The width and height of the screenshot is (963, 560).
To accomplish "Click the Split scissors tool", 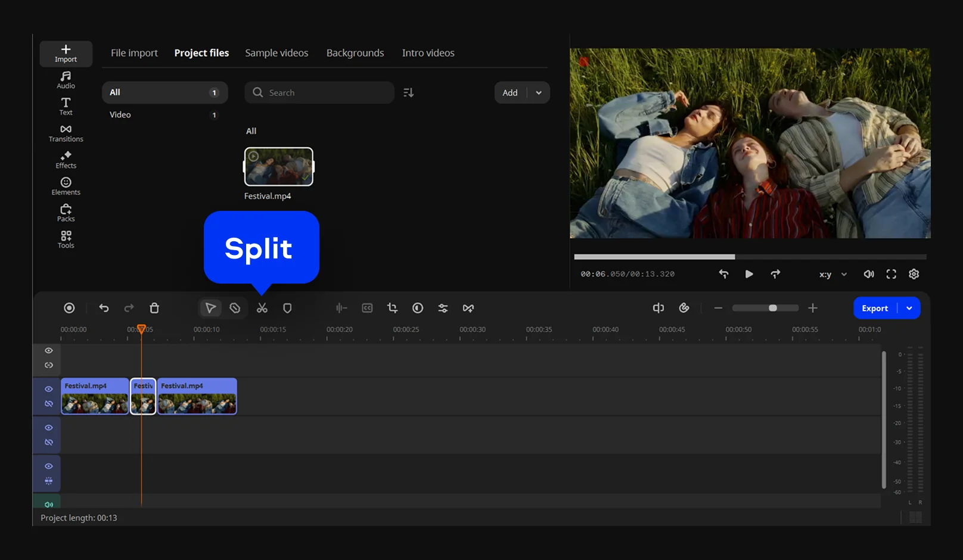I will point(262,308).
